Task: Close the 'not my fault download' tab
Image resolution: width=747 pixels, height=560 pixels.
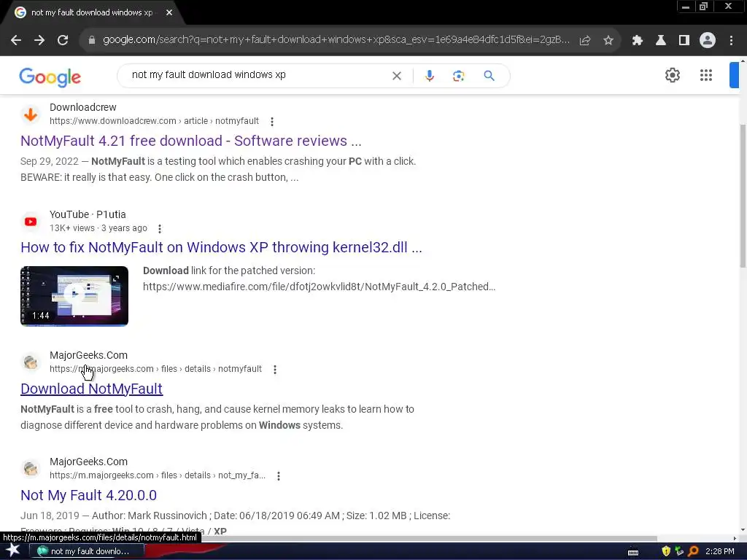Action: [169, 12]
